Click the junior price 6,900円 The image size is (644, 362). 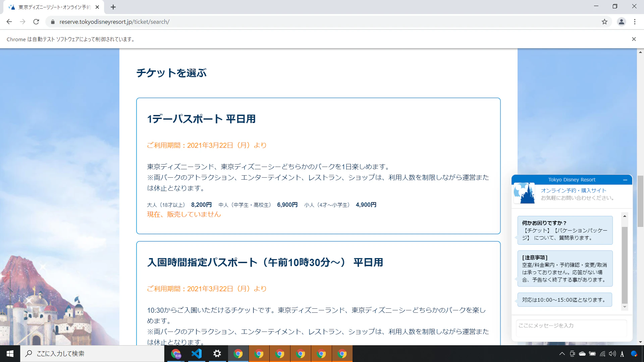[287, 205]
